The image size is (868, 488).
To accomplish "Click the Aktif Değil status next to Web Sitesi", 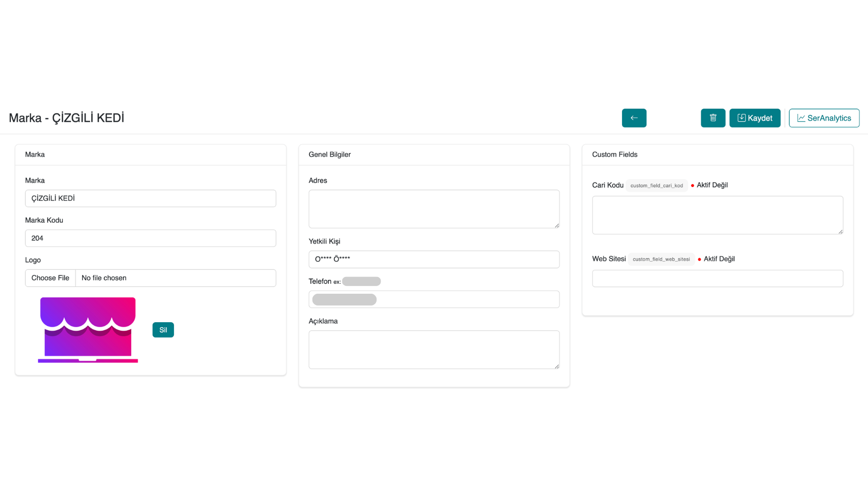I will 718,259.
